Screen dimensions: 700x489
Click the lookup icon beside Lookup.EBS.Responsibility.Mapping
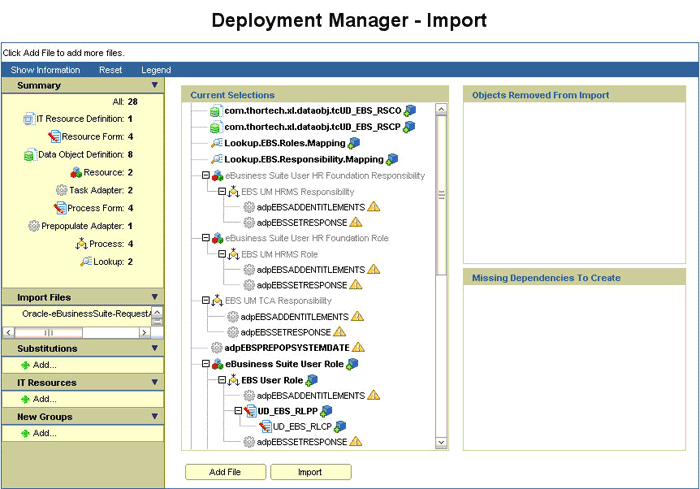[x=217, y=159]
